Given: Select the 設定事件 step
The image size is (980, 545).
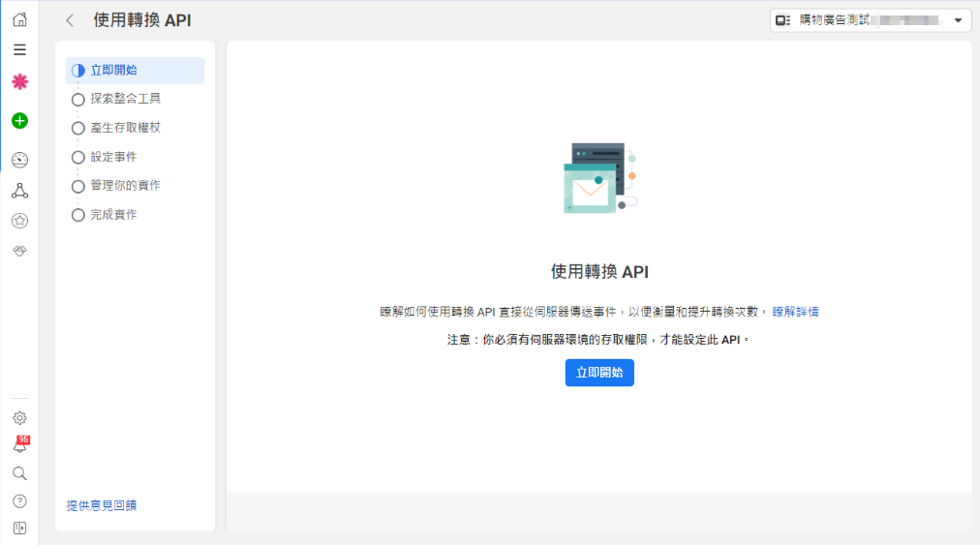Looking at the screenshot, I should (113, 157).
